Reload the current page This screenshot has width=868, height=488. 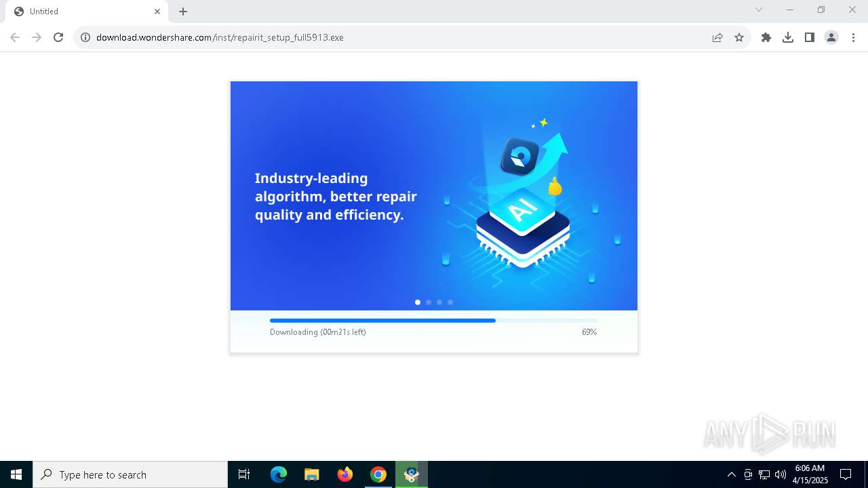pos(58,37)
